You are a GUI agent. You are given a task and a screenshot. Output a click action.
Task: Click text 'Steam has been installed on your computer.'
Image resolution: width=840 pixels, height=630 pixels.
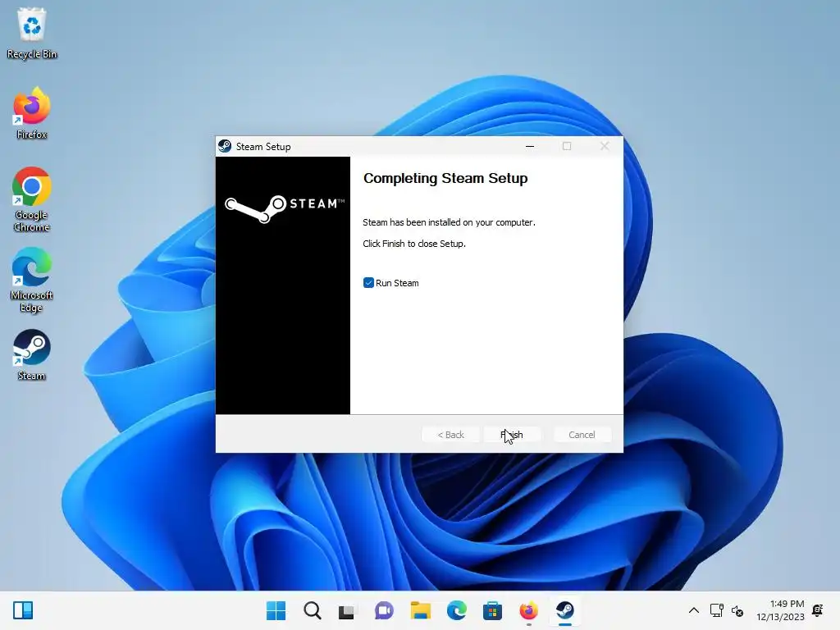(449, 222)
